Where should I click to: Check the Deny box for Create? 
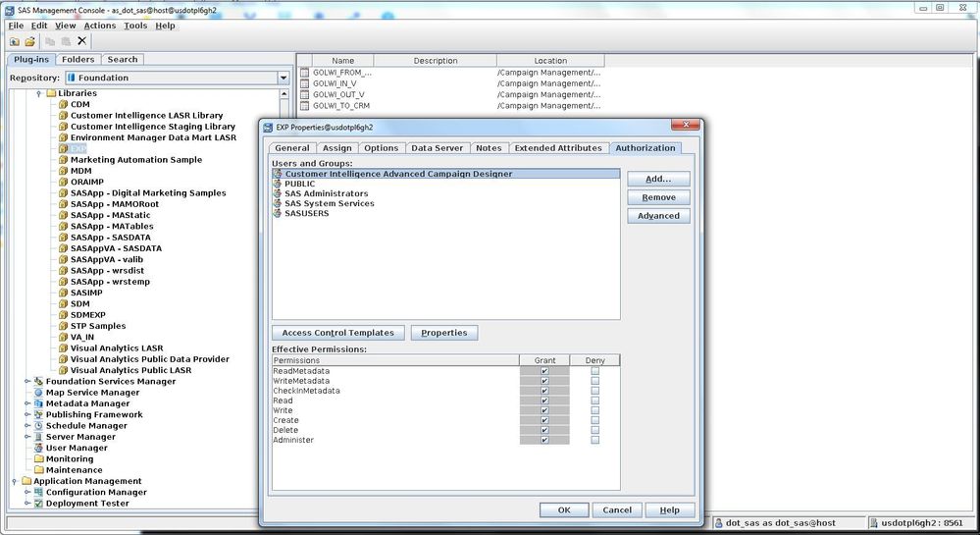coord(595,420)
